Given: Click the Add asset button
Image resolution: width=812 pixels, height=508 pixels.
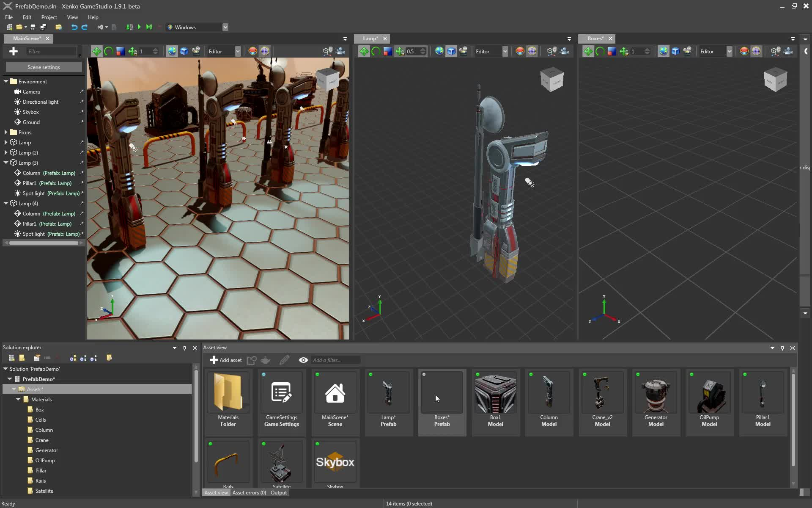Looking at the screenshot, I should pyautogui.click(x=226, y=360).
